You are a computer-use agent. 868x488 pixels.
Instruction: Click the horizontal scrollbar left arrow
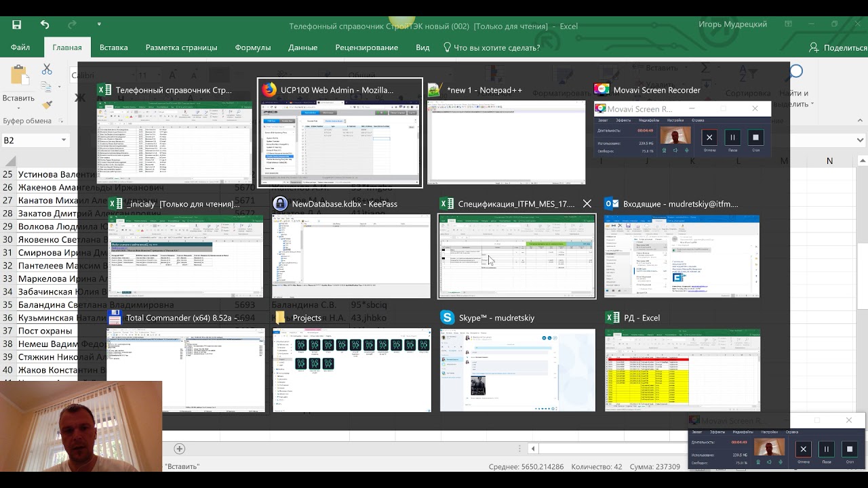[x=534, y=449]
